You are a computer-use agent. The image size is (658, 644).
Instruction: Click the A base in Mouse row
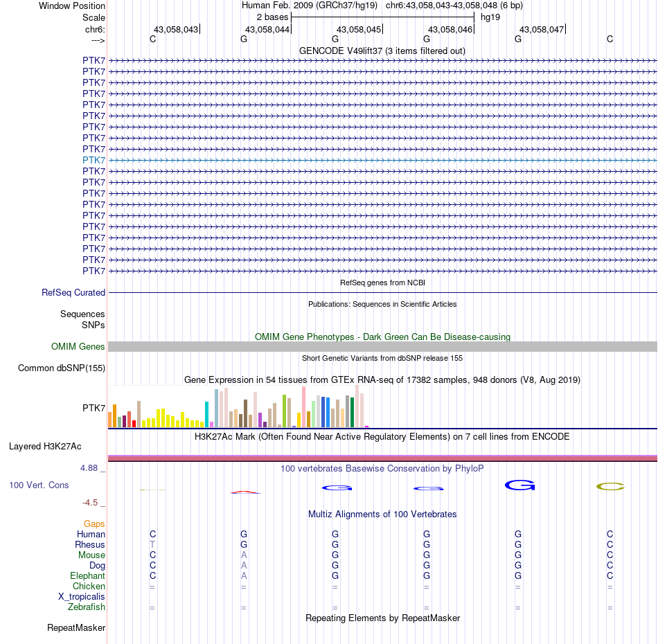(244, 555)
